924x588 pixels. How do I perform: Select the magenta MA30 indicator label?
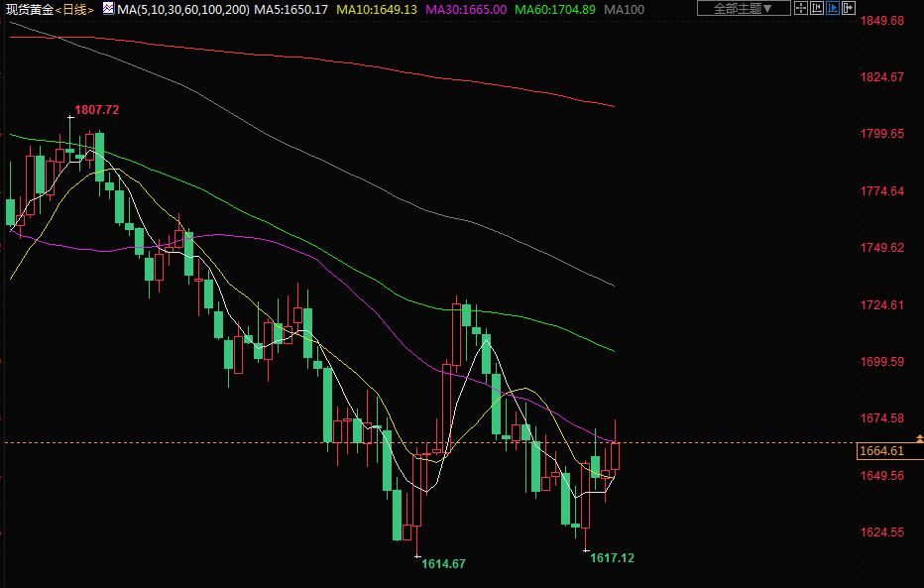pos(466,9)
